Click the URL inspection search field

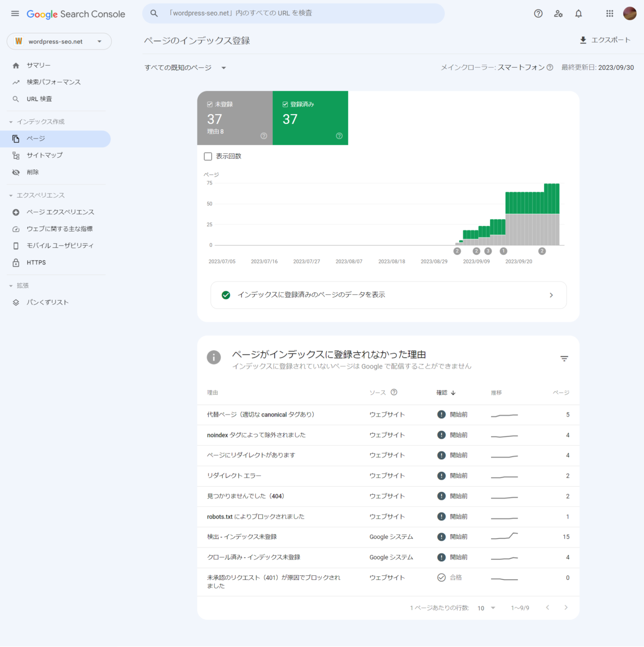(x=293, y=13)
